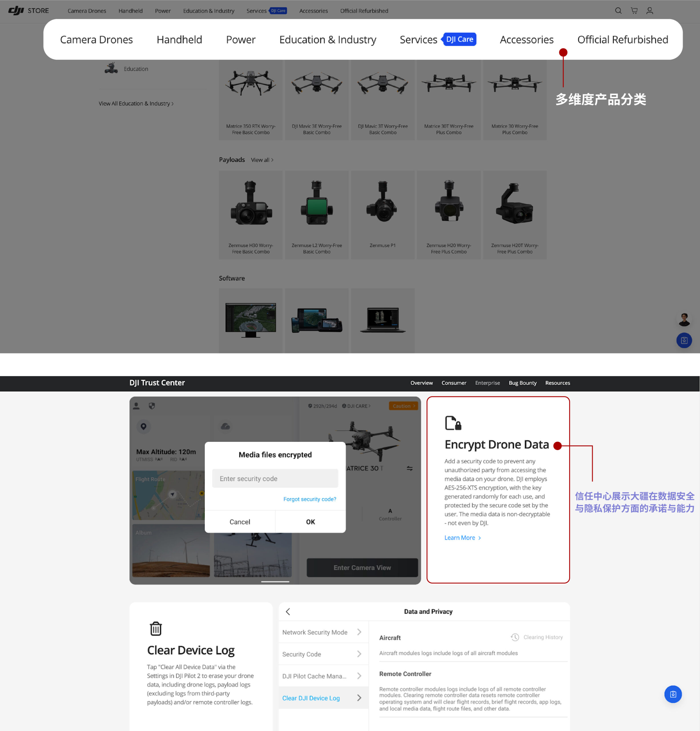The height and width of the screenshot is (731, 700).
Task: Open Zenmuse H20T Worry-Free Plus Combo
Action: point(515,215)
